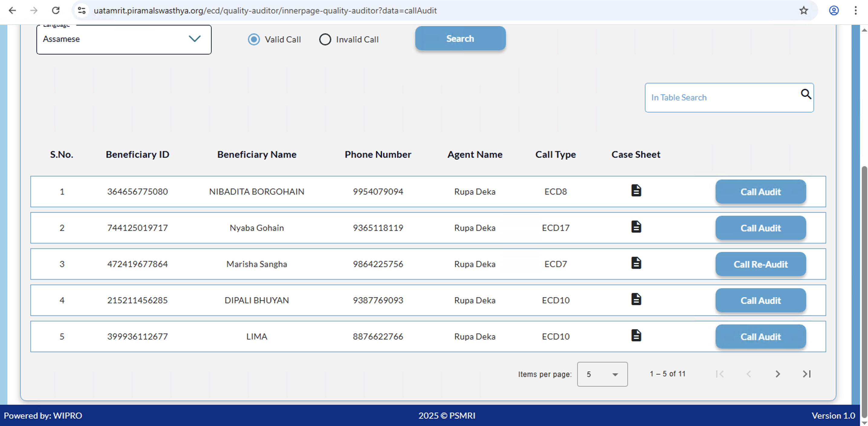Click phone number 9365118119

click(x=378, y=228)
